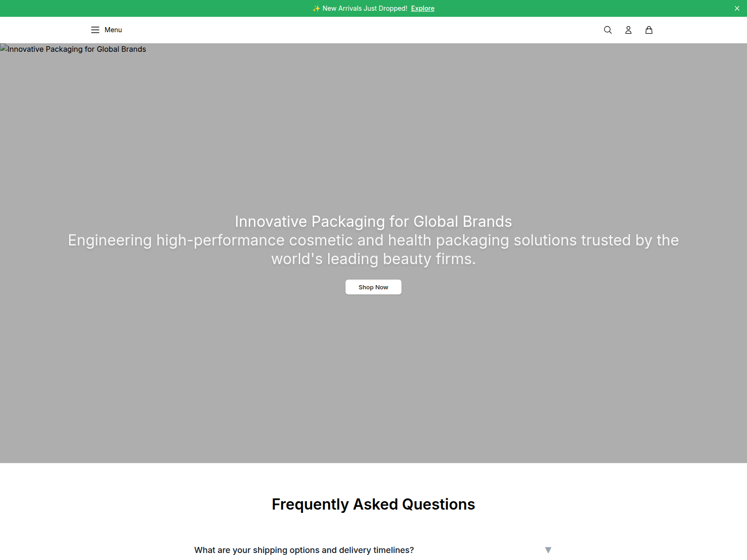Click the gray hero banner background
The height and width of the screenshot is (560, 747).
[x=373, y=373]
